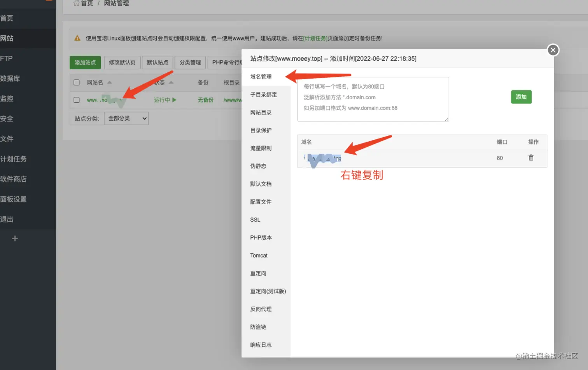588x370 pixels.
Task: Click the 添加站点 button
Action: pos(85,62)
